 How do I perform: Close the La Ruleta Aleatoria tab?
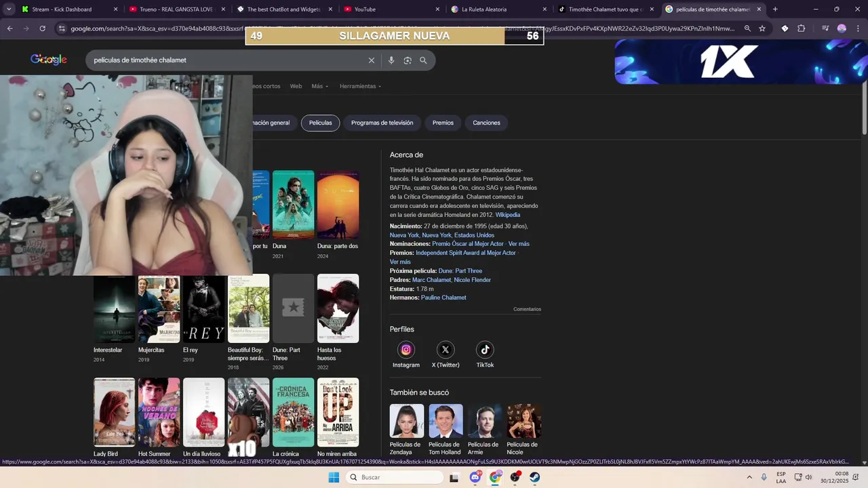pyautogui.click(x=545, y=9)
